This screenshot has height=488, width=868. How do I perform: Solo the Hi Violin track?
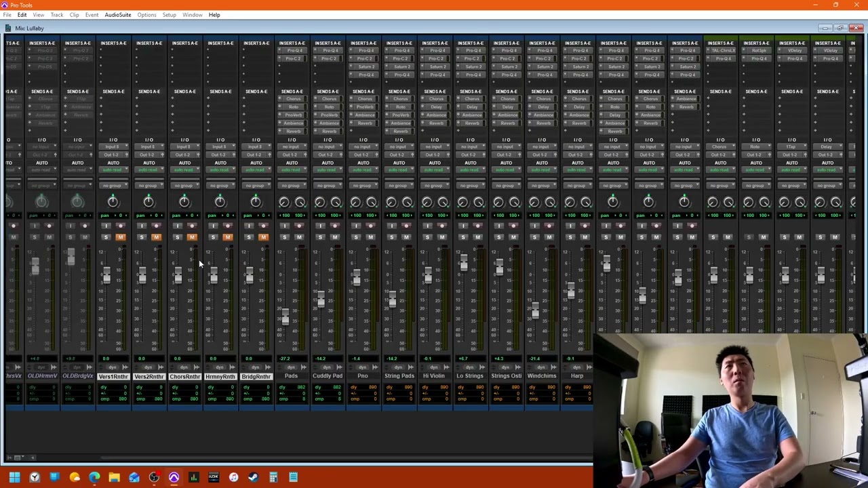(427, 237)
